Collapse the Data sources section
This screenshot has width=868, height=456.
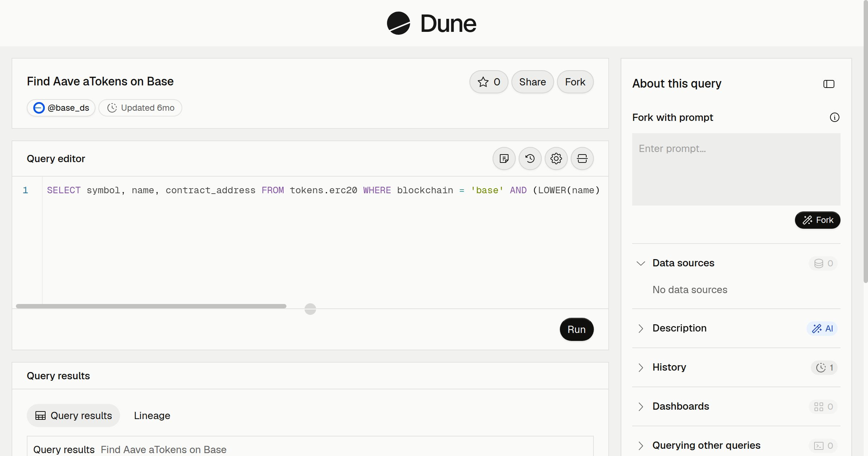(641, 263)
